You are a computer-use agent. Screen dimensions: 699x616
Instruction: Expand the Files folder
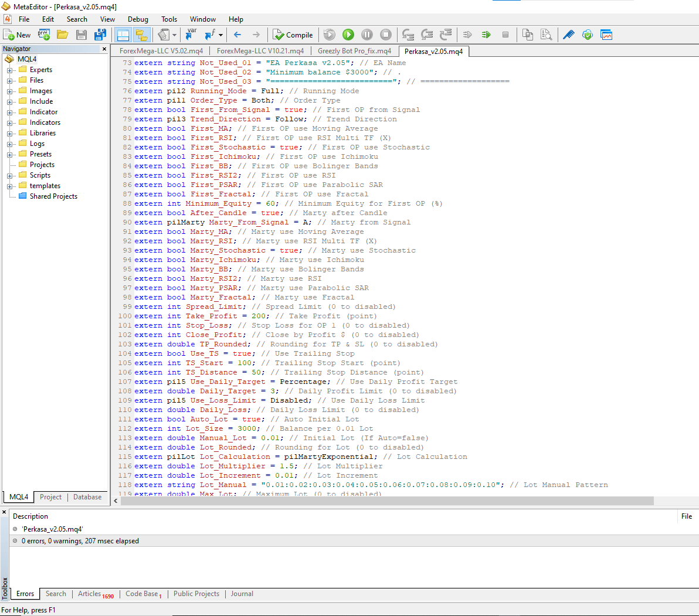(9, 81)
